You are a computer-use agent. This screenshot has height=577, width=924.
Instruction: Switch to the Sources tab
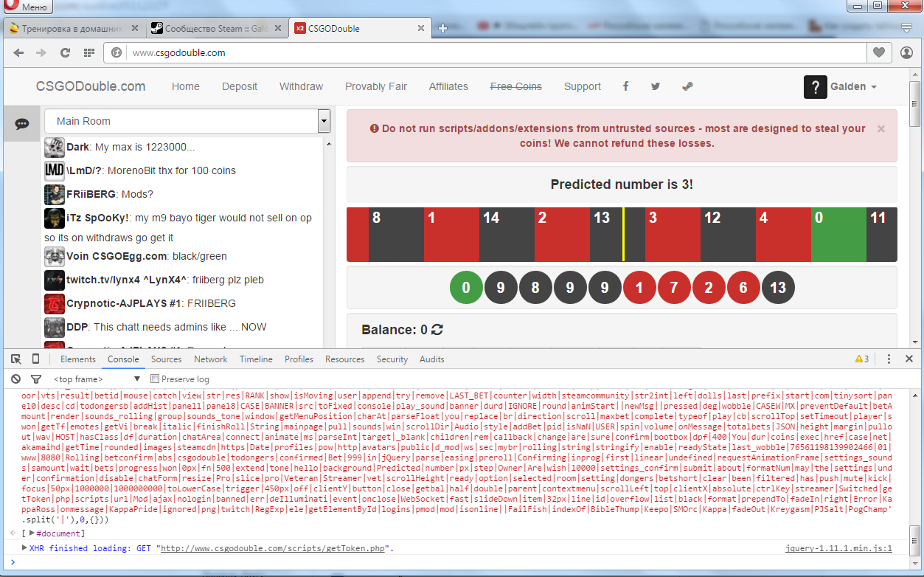166,359
